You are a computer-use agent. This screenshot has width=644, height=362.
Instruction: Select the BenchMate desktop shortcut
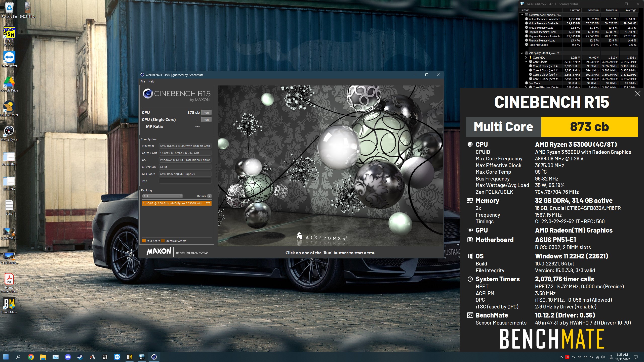(9, 305)
